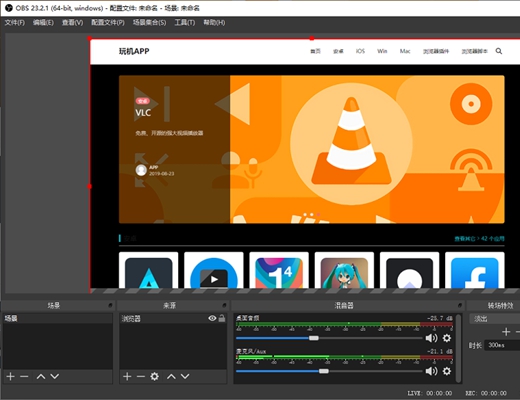520x400 pixels.
Task: Click the 时长 duration field showing 300ms
Action: [502, 345]
